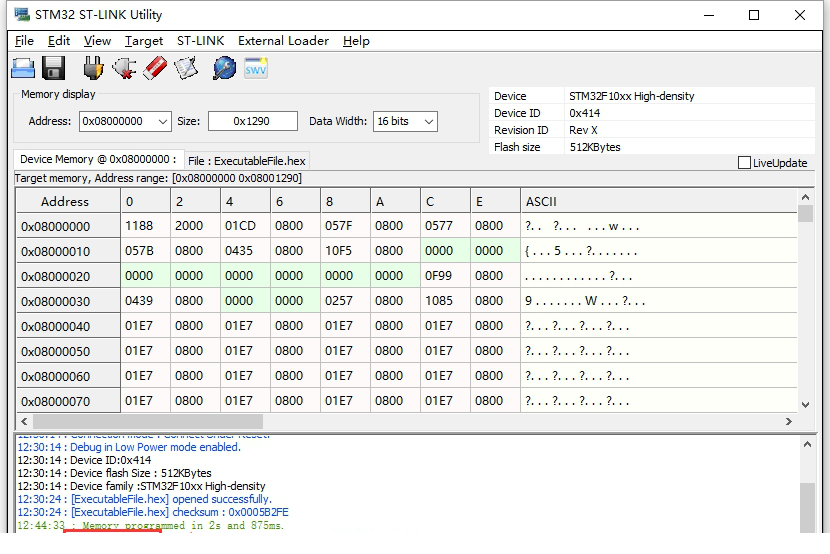
Task: Click the Program verify toolbar icon
Action: 186,68
